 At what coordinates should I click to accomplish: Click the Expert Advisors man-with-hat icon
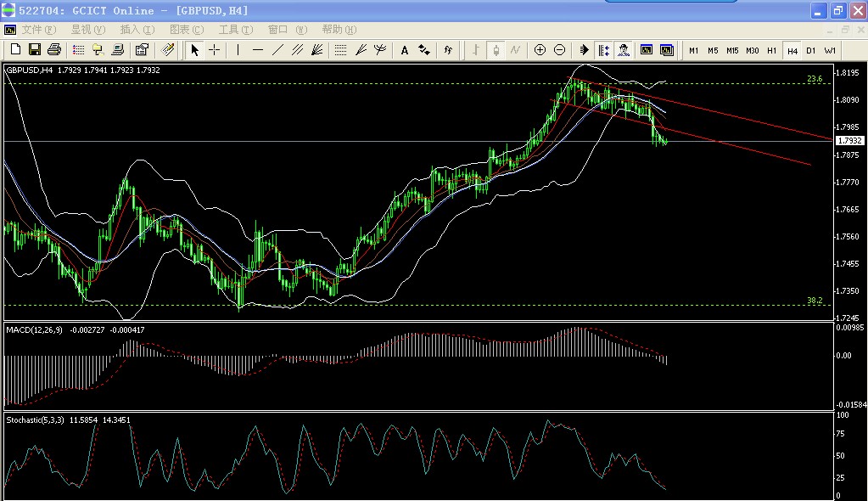pyautogui.click(x=624, y=50)
